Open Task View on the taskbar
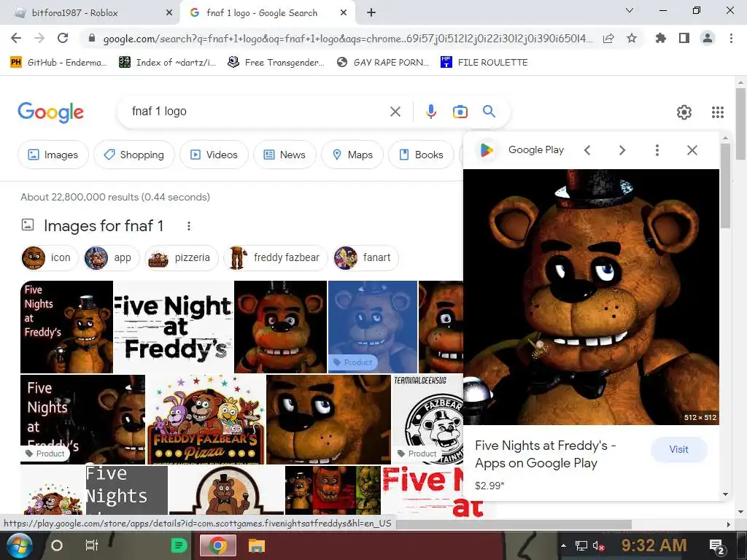 click(91, 545)
